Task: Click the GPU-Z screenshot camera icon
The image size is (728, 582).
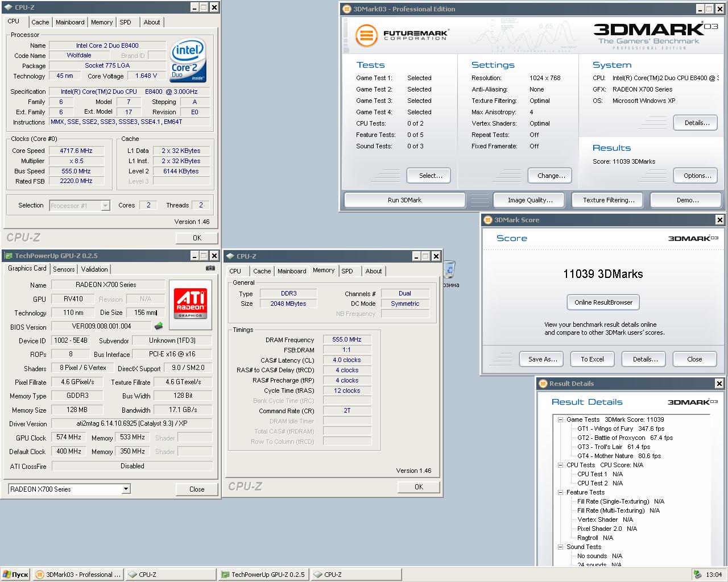Action: [x=210, y=268]
